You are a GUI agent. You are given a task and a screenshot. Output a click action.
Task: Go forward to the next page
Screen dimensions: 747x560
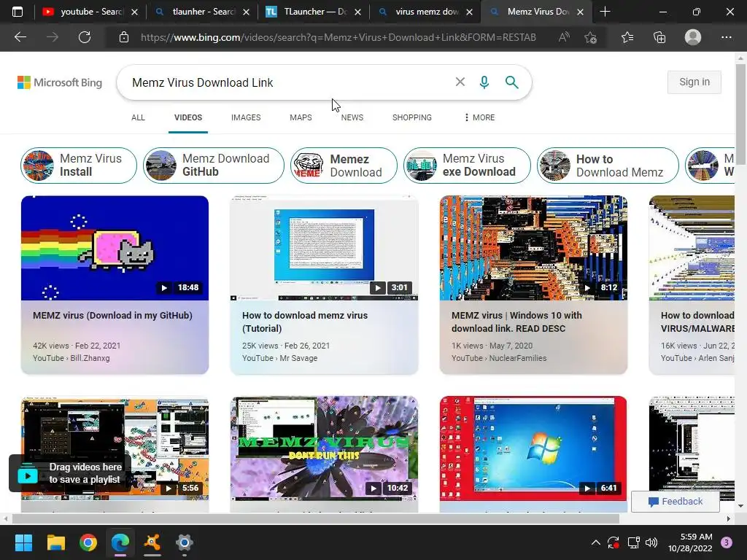tap(53, 37)
